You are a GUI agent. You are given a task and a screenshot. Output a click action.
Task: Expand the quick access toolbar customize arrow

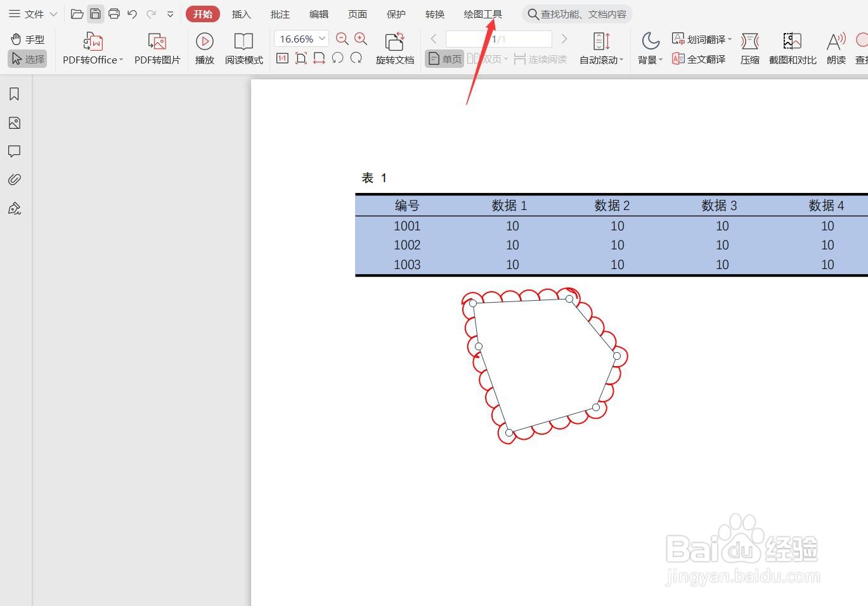pyautogui.click(x=170, y=14)
